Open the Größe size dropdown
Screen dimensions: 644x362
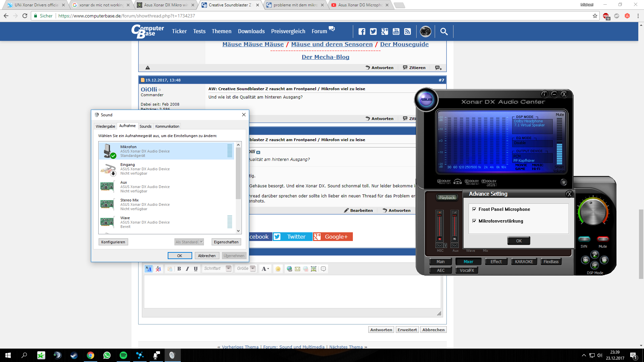[x=253, y=268]
